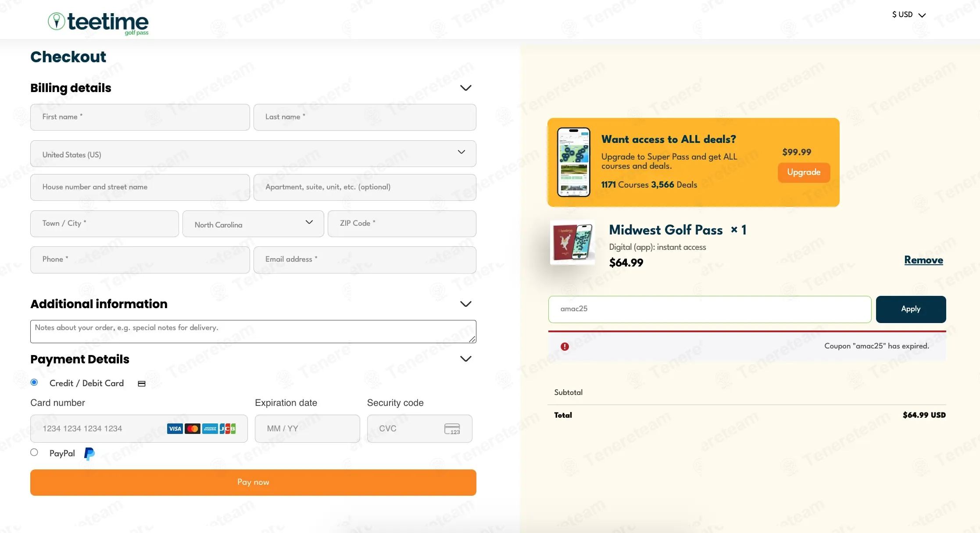Click the Security code label
980x533 pixels.
click(x=395, y=403)
